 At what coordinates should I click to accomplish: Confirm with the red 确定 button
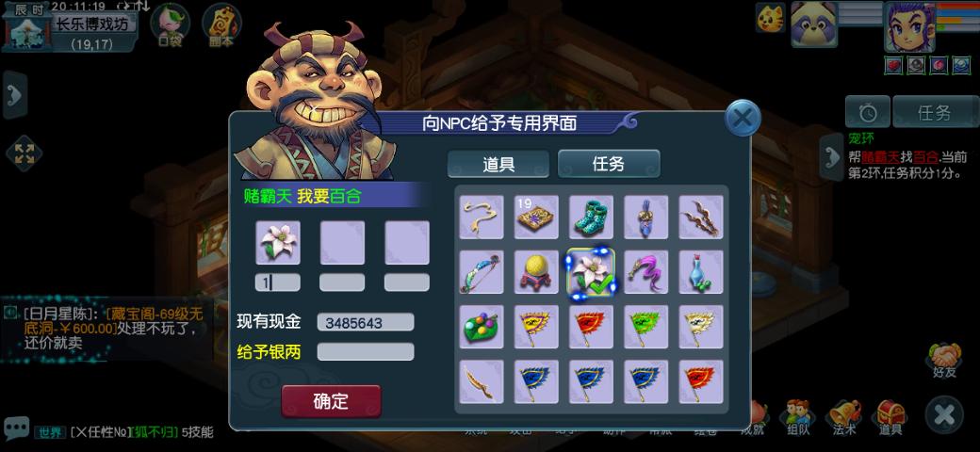[331, 401]
